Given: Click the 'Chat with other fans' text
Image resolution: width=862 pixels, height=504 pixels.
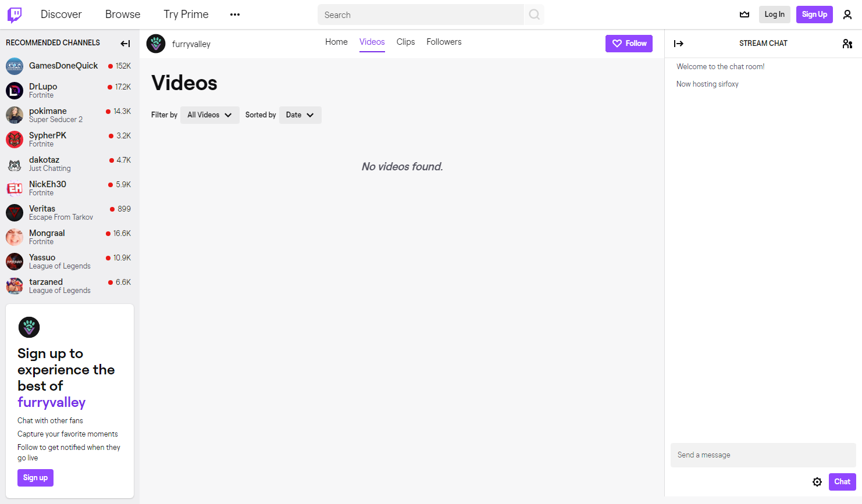Looking at the screenshot, I should pyautogui.click(x=50, y=421).
